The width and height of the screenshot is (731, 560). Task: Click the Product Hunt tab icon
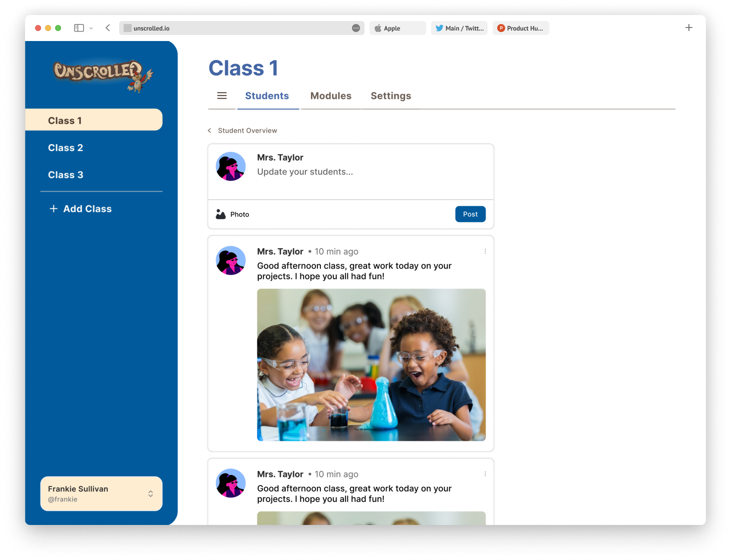[x=501, y=28]
